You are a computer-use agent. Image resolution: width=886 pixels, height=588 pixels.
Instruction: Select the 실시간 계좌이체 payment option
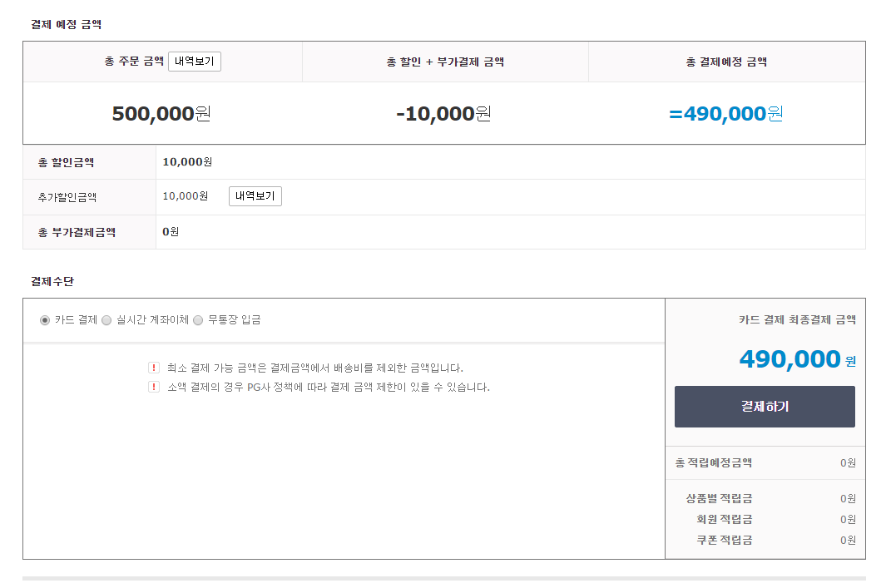point(106,320)
